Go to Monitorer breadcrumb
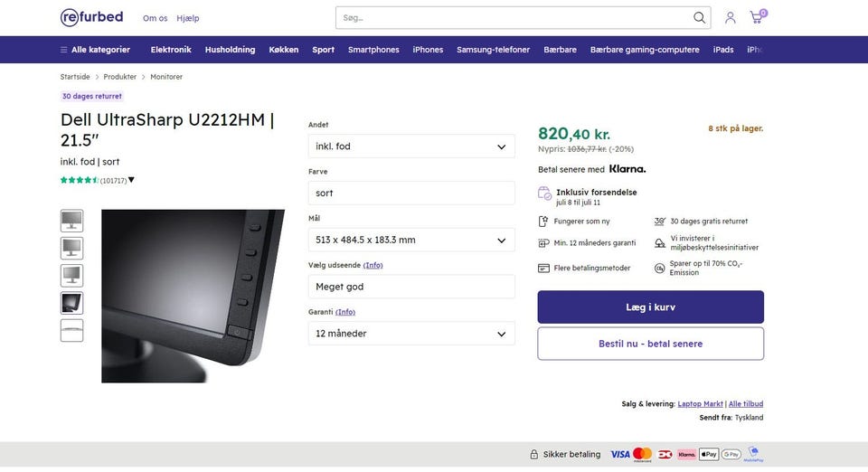This screenshot has width=868, height=472. tap(166, 77)
